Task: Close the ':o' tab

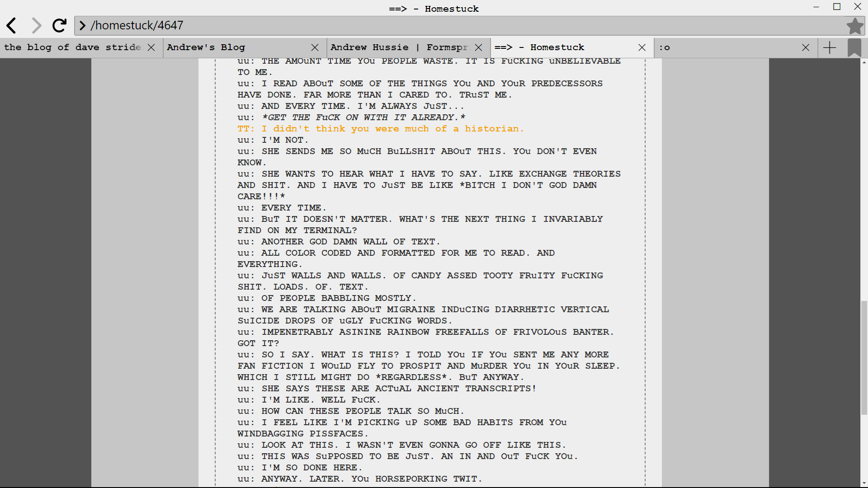Action: click(805, 47)
